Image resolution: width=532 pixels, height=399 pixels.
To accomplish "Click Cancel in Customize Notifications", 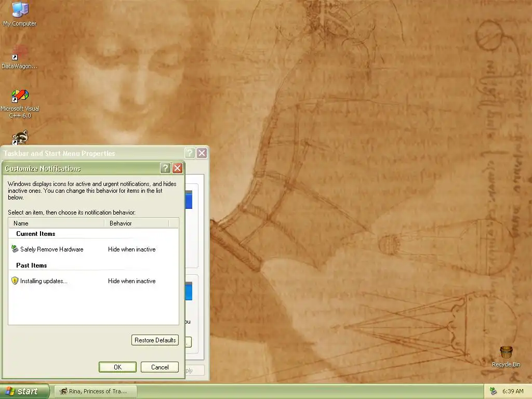I will click(160, 367).
